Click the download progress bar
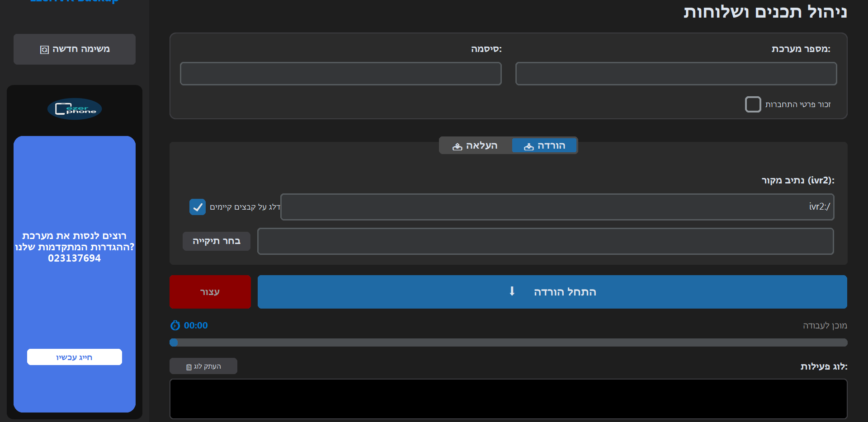 pyautogui.click(x=508, y=342)
